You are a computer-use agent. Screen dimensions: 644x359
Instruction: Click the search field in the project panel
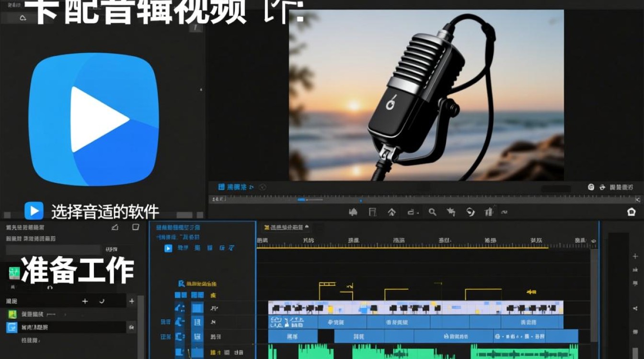[53, 249]
